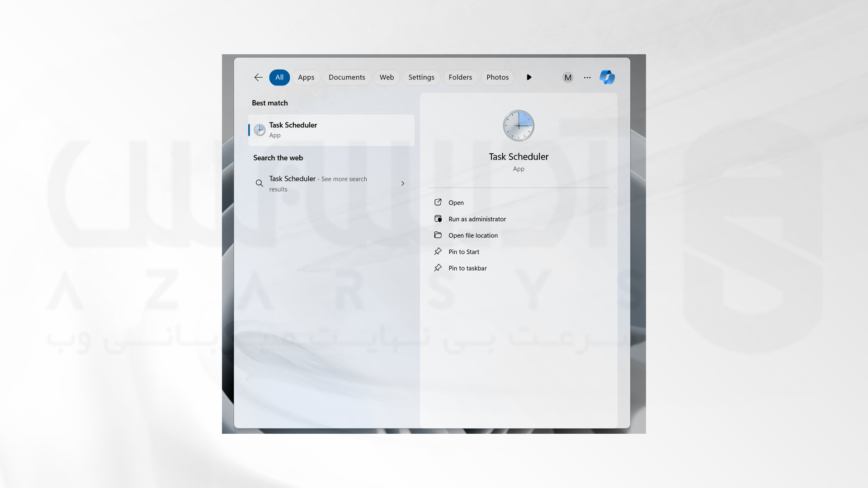Click the Microsoft Edge browser icon

[x=608, y=77]
